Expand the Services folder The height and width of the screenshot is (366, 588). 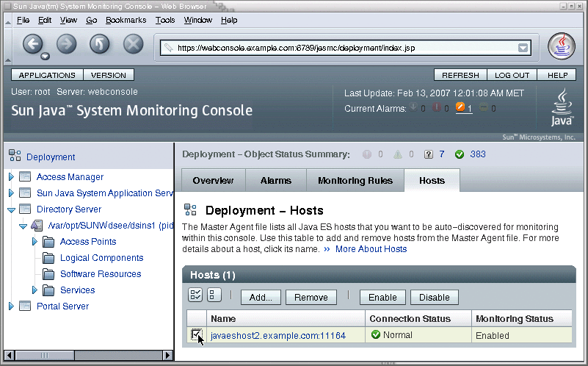point(35,290)
